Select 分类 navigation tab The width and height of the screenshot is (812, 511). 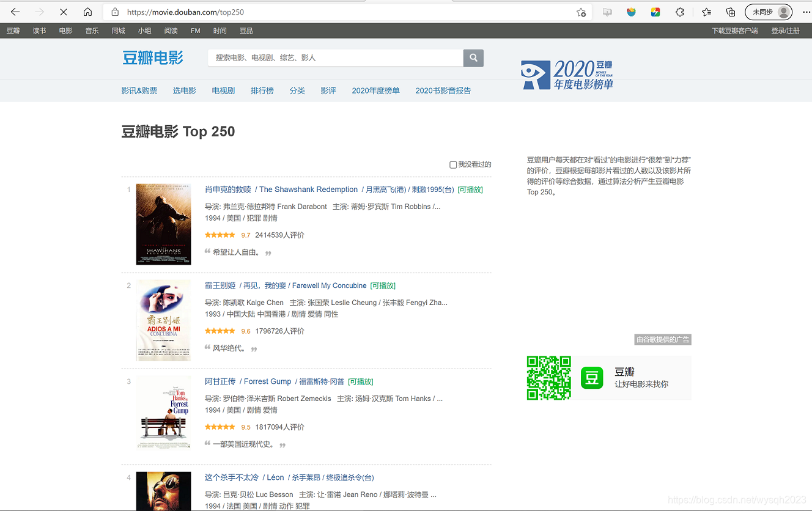[x=298, y=90]
